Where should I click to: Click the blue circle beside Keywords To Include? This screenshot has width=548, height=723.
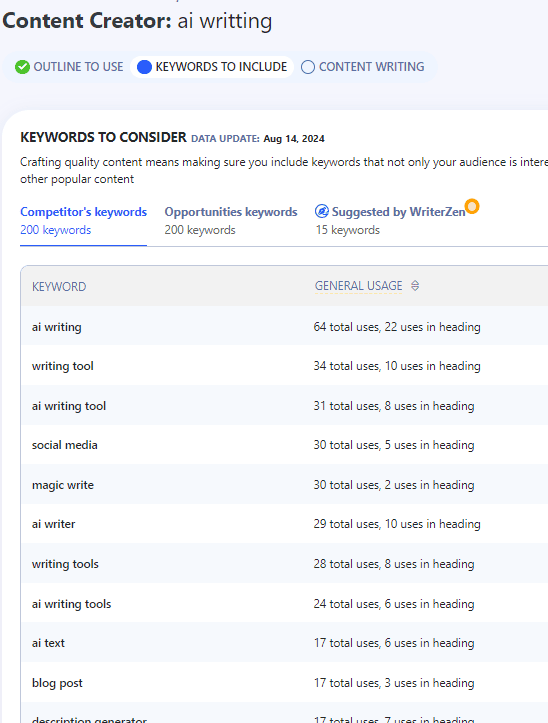pos(144,67)
